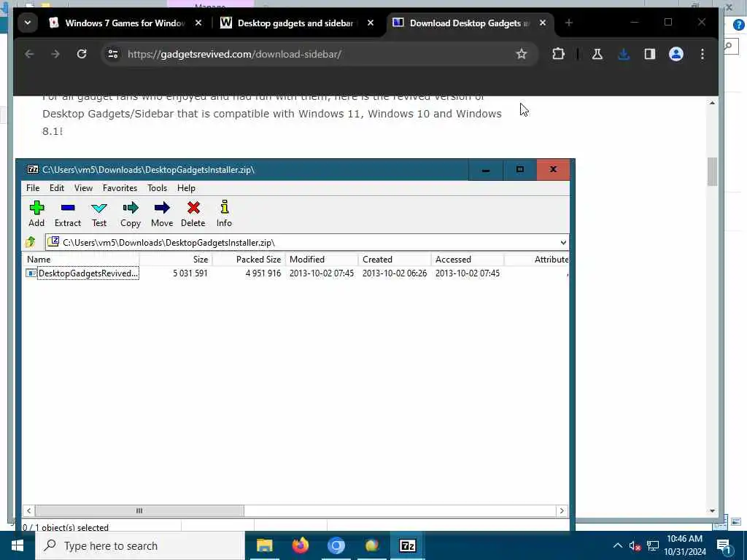Open a new Chrome tab
The width and height of the screenshot is (747, 560).
(569, 23)
